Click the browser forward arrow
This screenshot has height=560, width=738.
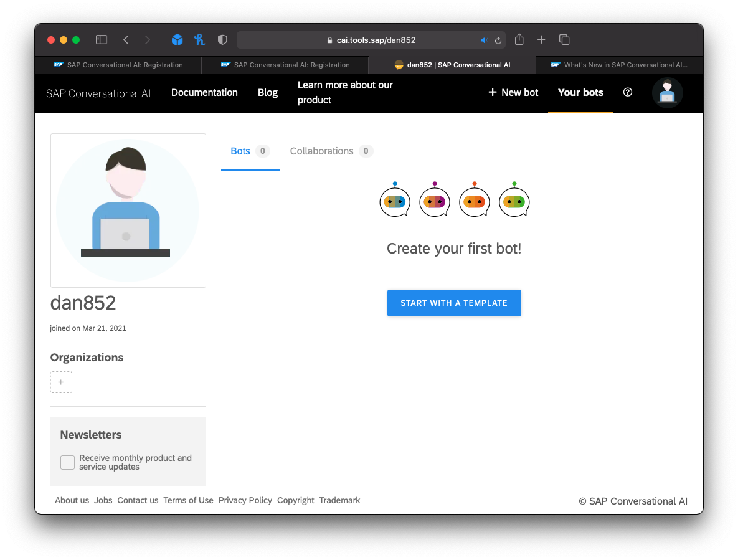click(148, 40)
